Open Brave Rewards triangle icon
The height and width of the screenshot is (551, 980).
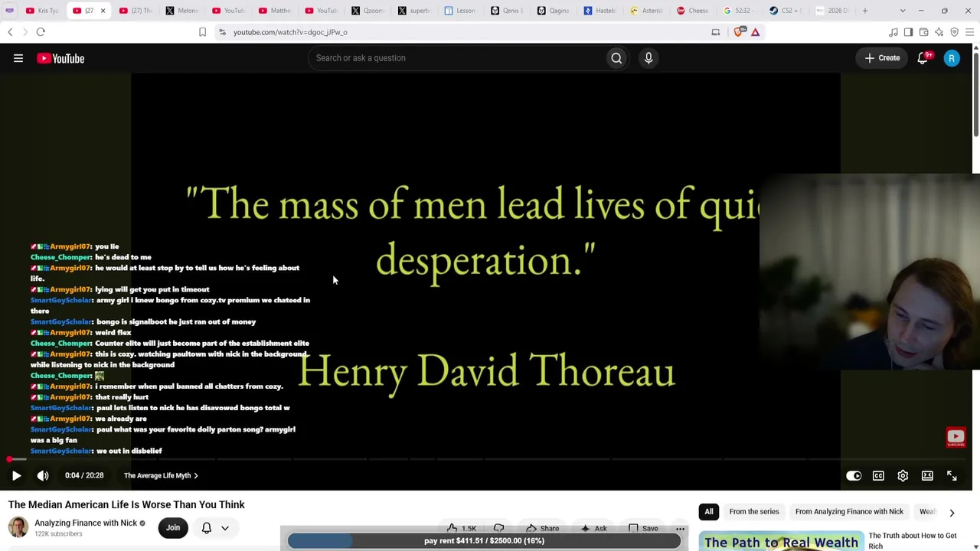tap(755, 32)
